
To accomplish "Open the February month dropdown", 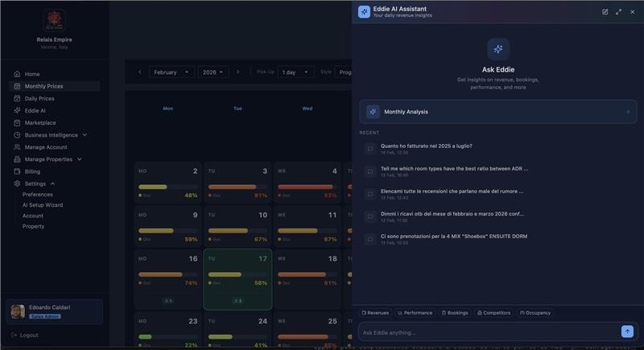I will [171, 72].
